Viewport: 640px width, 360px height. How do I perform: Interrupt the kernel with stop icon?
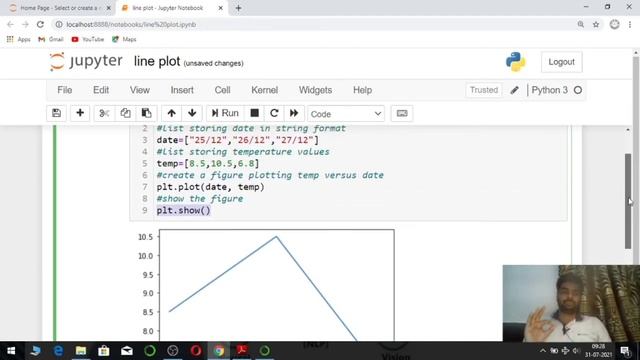point(255,113)
